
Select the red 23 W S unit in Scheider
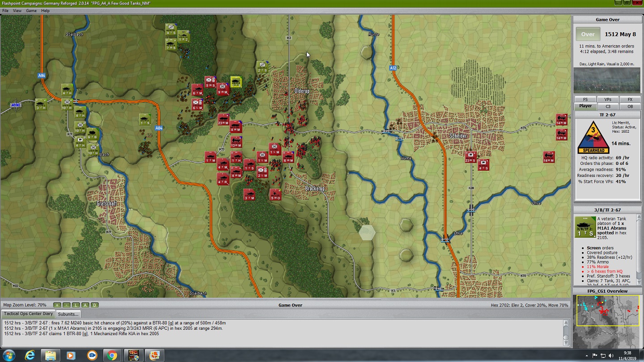tap(470, 157)
